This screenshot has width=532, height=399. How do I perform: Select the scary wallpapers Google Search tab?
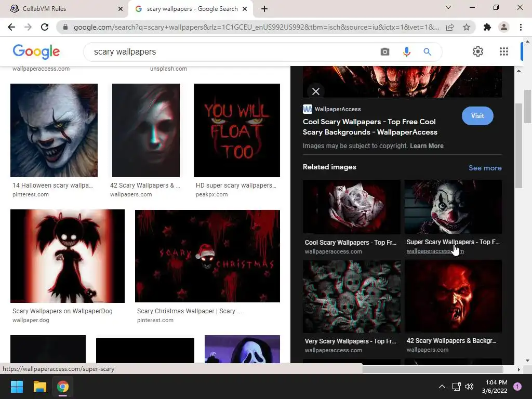click(191, 9)
